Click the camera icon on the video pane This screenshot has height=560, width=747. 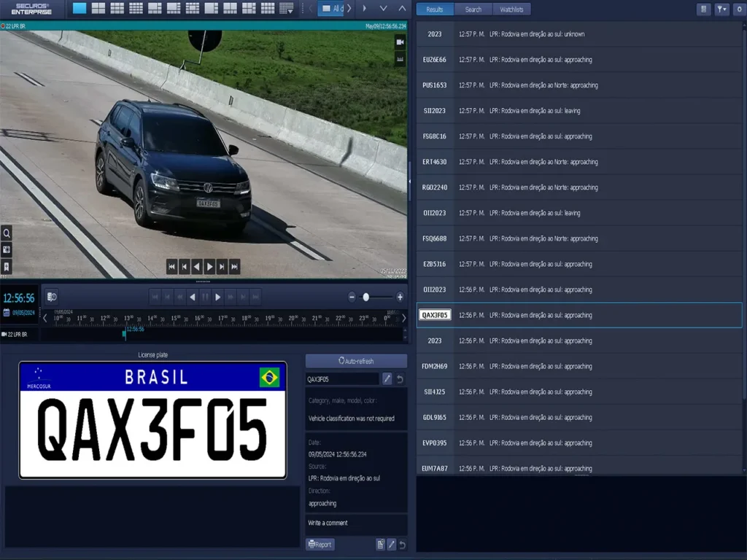(x=400, y=42)
